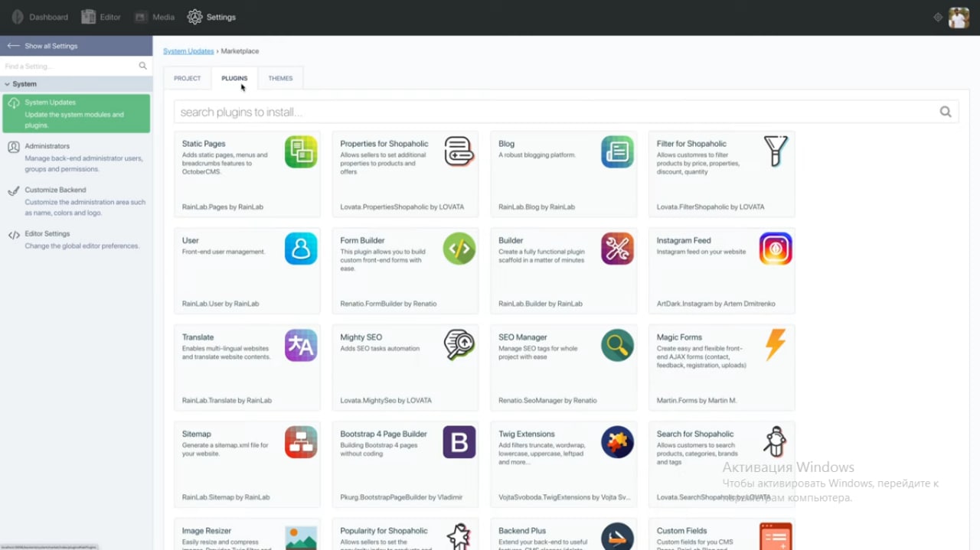Click the Instagram Feed plugin title

[684, 240]
